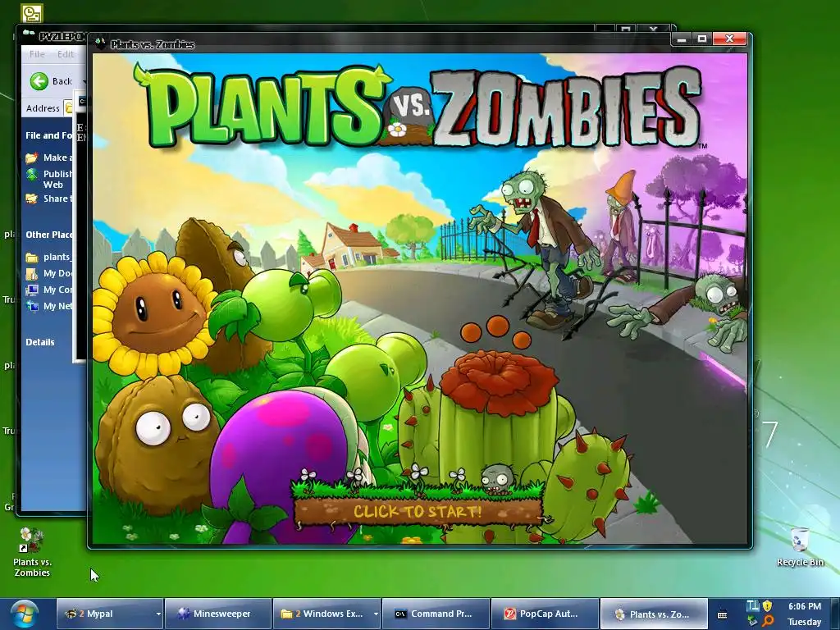The image size is (840, 630).
Task: Open the Windows Start orb
Action: [25, 614]
